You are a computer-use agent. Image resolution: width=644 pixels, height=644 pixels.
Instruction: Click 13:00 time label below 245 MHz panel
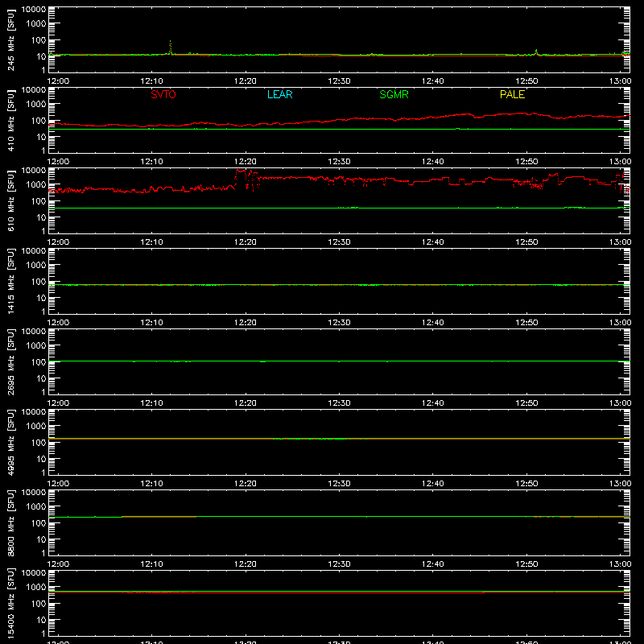click(x=620, y=81)
